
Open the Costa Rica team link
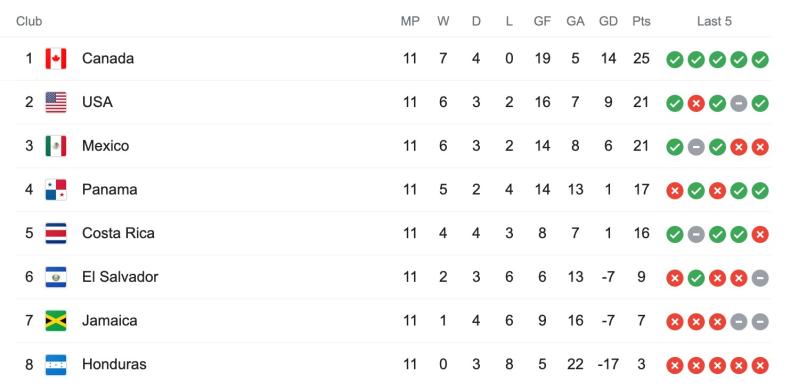118,233
